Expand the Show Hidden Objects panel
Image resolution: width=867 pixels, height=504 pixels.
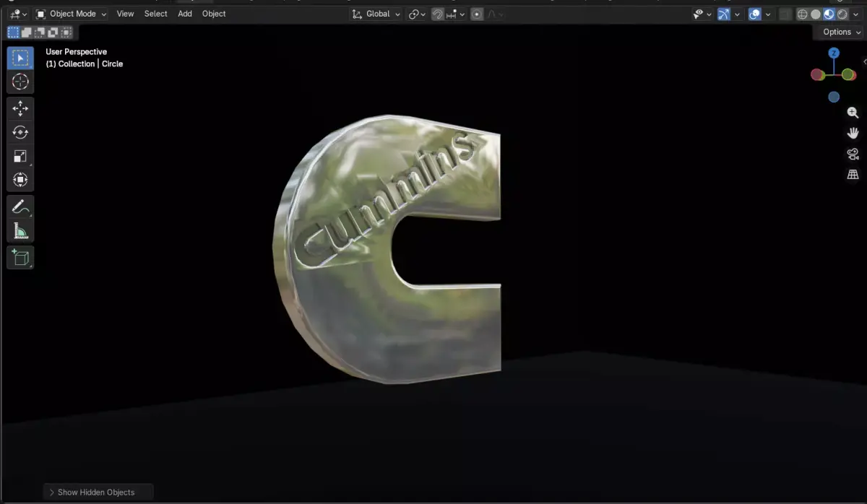pyautogui.click(x=98, y=492)
